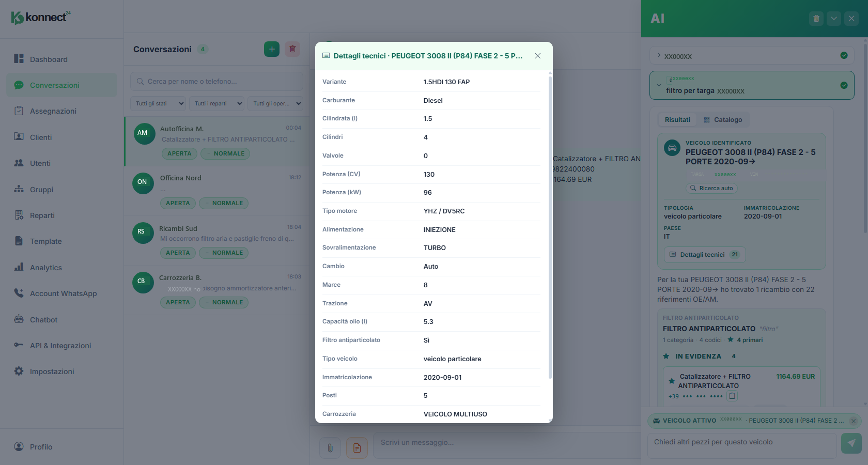Focus the 'Cerca per nome o telefono' search field
The image size is (868, 465).
click(x=216, y=82)
